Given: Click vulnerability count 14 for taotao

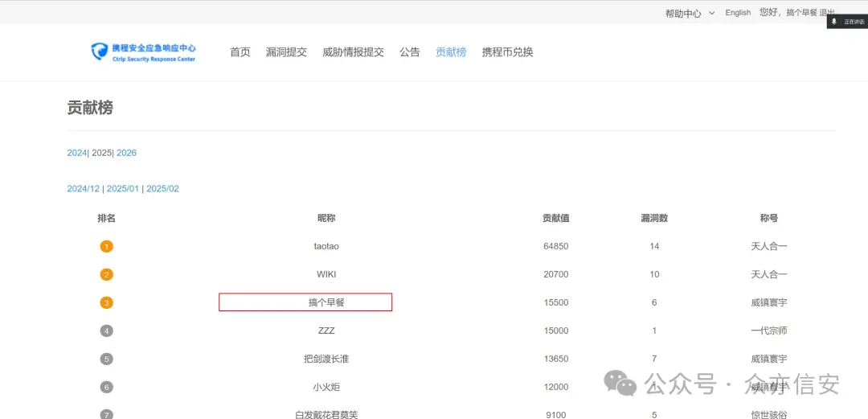Looking at the screenshot, I should pyautogui.click(x=654, y=247).
